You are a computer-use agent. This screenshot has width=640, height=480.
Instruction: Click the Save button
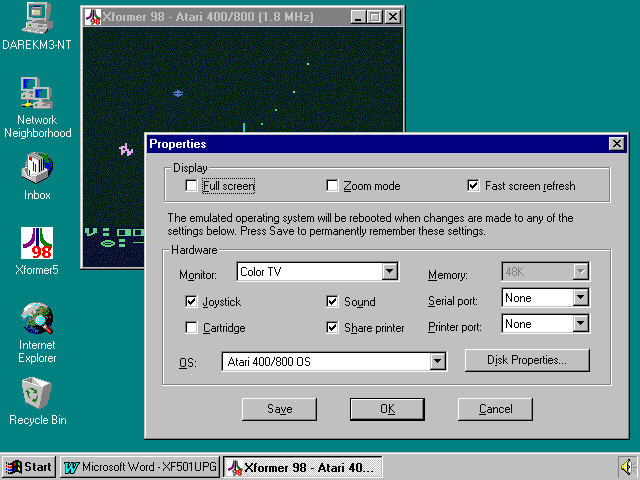[279, 409]
